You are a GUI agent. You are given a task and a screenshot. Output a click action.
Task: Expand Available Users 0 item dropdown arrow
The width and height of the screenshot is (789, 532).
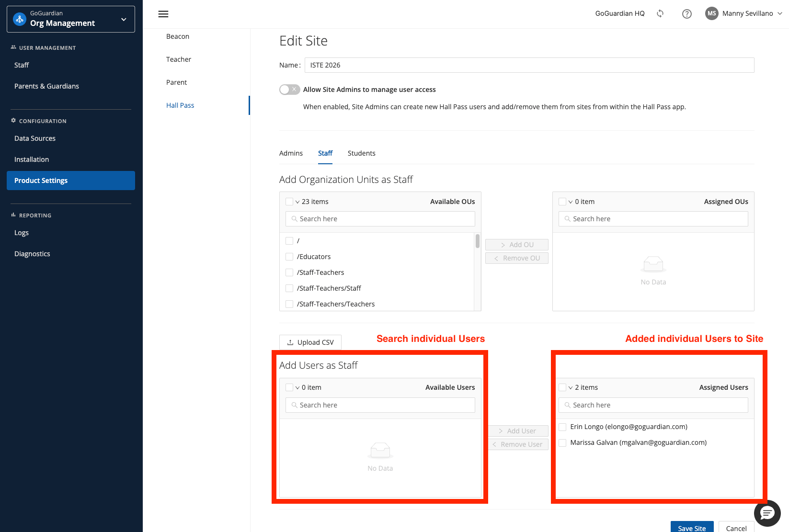(x=297, y=388)
